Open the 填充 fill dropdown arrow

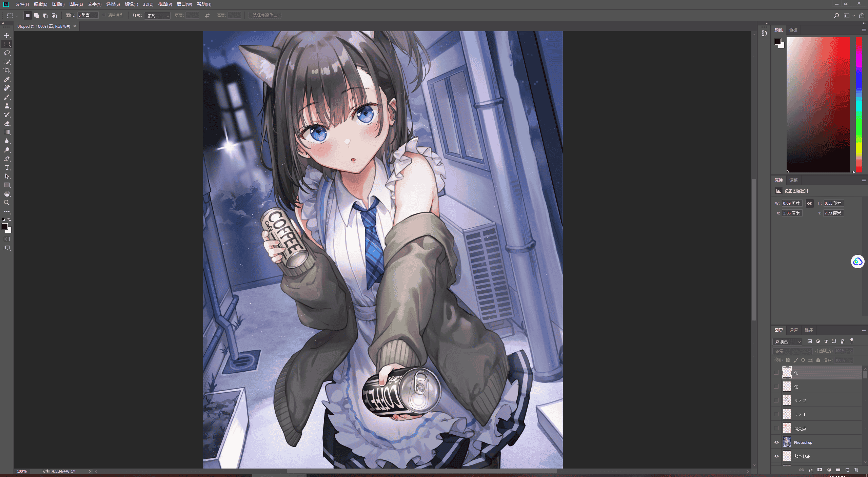[x=851, y=360]
